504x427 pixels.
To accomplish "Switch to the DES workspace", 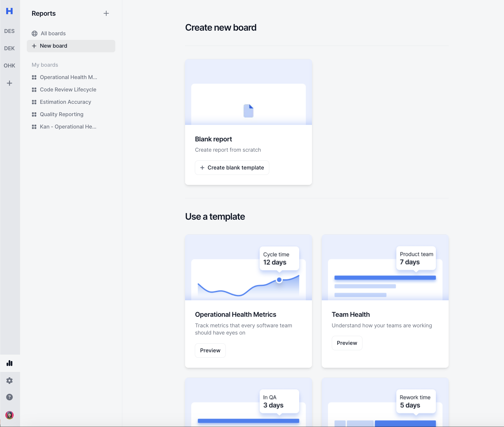I will [x=10, y=31].
